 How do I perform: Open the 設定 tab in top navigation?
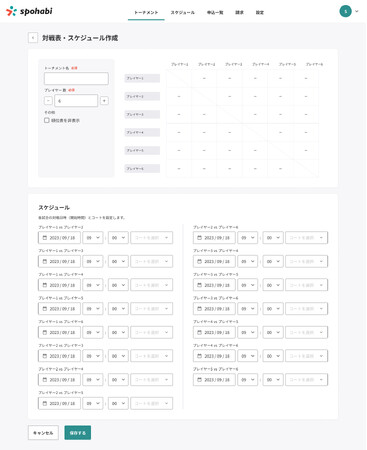260,12
